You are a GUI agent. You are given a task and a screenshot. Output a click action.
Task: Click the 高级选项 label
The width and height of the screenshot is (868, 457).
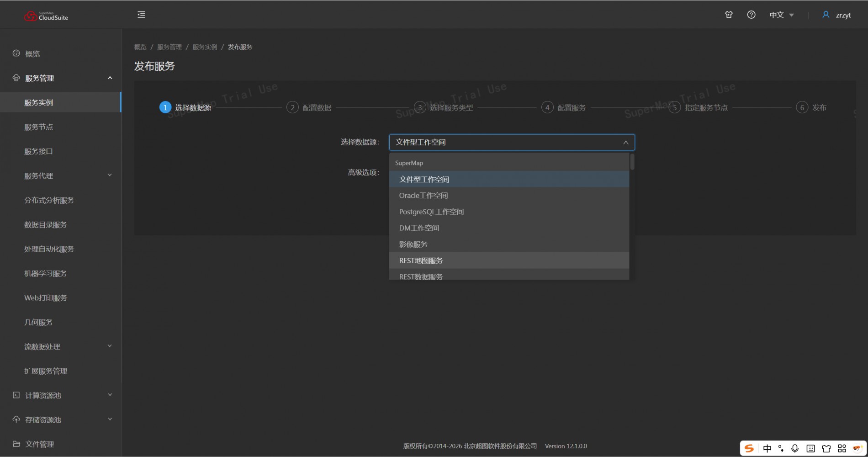tap(363, 172)
